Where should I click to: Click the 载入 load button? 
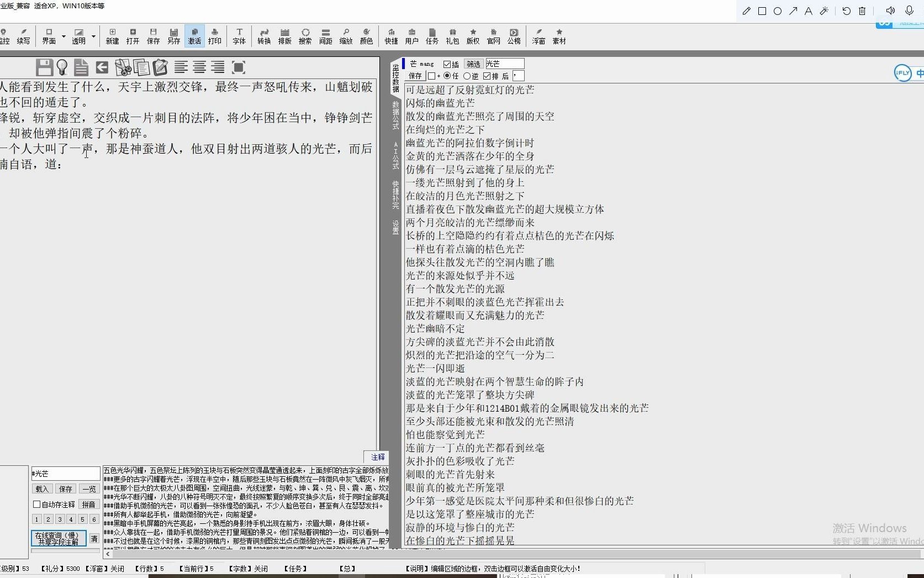point(42,489)
